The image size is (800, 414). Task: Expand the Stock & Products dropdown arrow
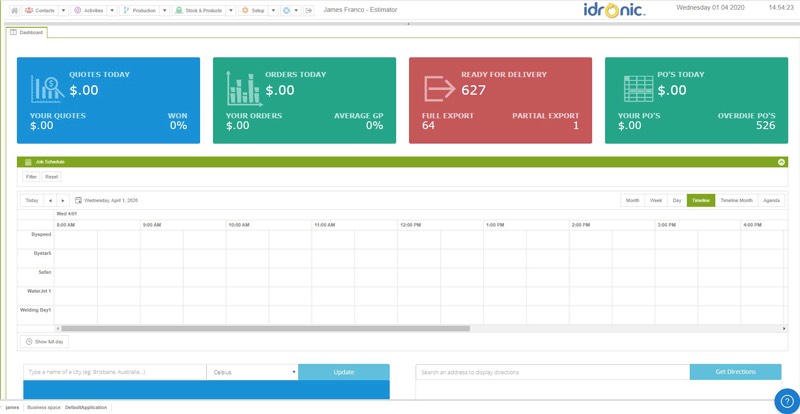click(231, 10)
